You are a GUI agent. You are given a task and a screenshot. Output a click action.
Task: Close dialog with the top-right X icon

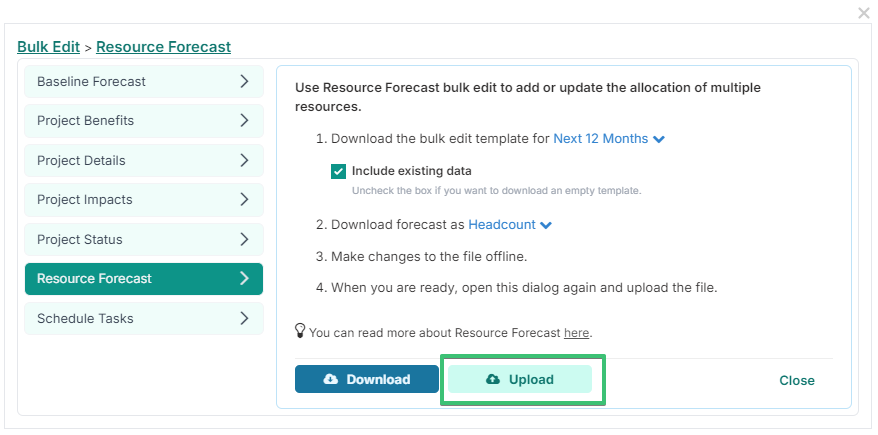864,13
